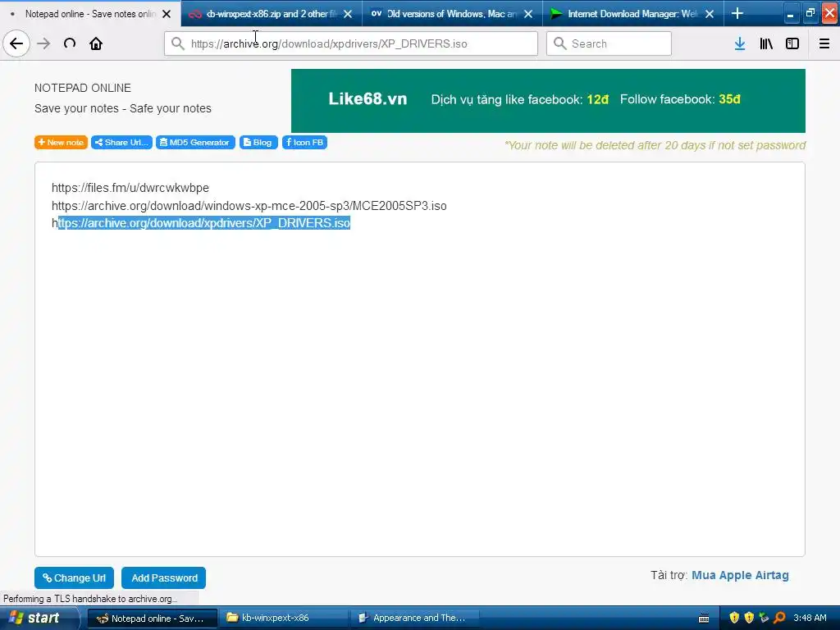Switch to the Notepad online tab

click(91, 13)
